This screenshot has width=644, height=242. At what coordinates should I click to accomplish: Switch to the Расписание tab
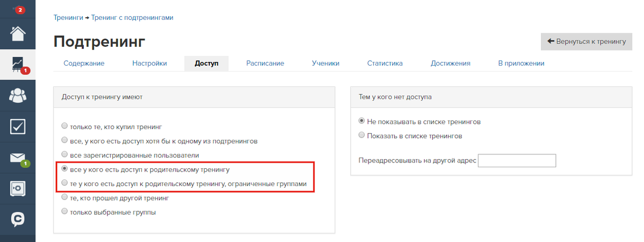click(265, 63)
